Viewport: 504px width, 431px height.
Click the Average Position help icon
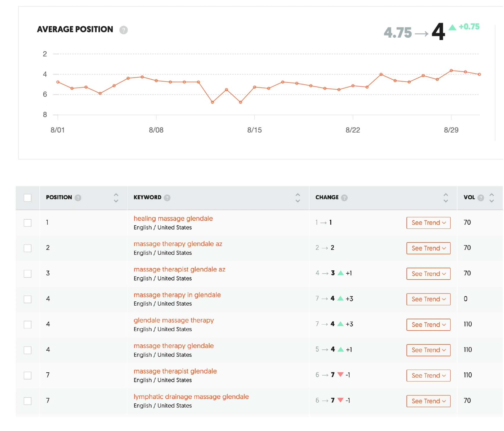click(x=123, y=30)
